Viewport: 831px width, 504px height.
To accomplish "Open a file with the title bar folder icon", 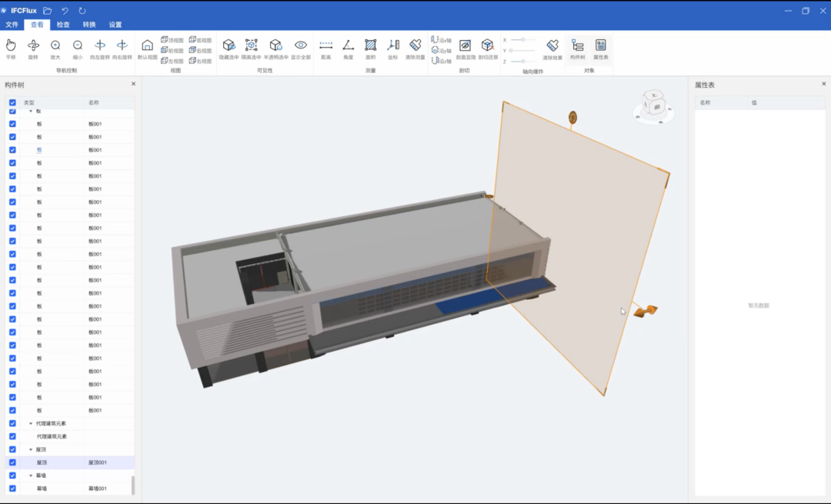I will coord(47,11).
